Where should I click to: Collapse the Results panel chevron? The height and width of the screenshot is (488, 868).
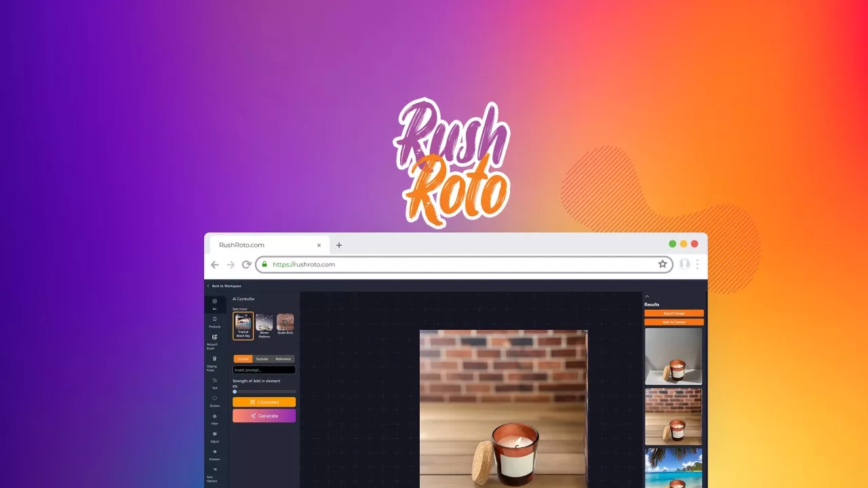click(647, 296)
